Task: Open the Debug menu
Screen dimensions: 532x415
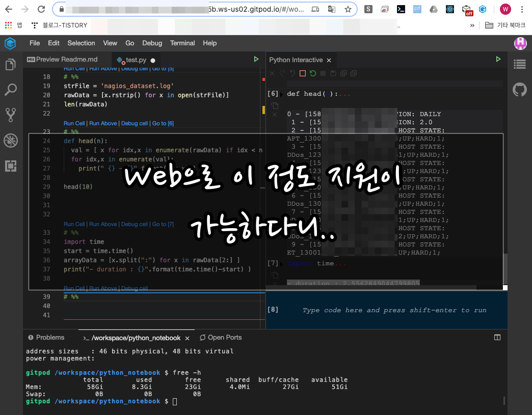Action: 152,43
